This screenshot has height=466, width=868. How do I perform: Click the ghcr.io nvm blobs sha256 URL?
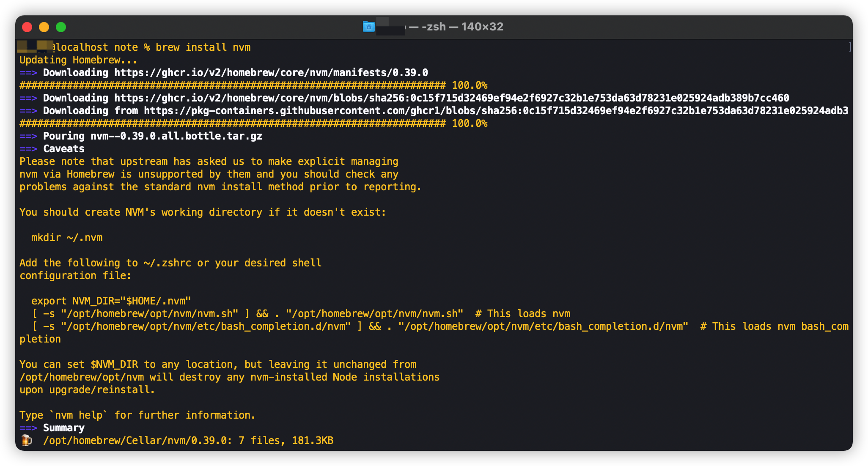coord(452,98)
